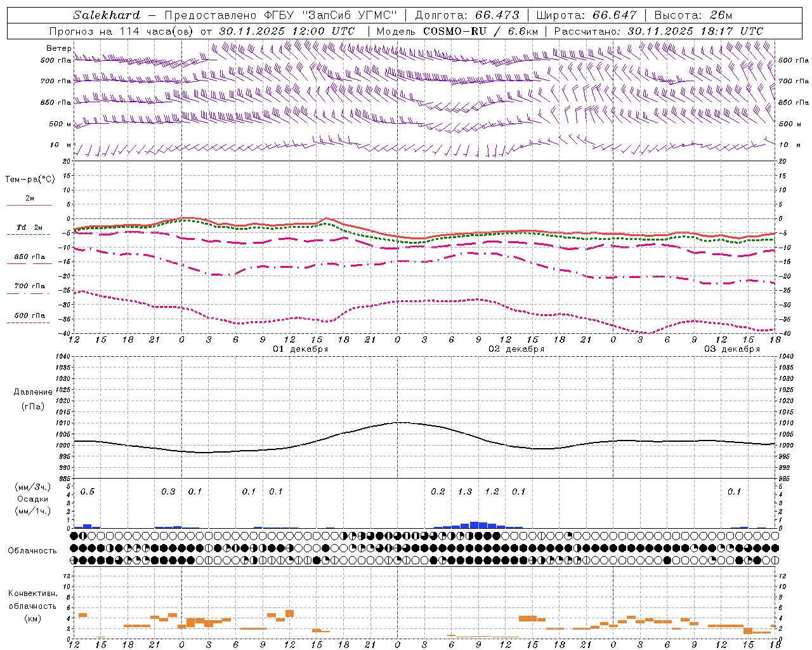Click the "Конвективн." panel label

(x=33, y=594)
